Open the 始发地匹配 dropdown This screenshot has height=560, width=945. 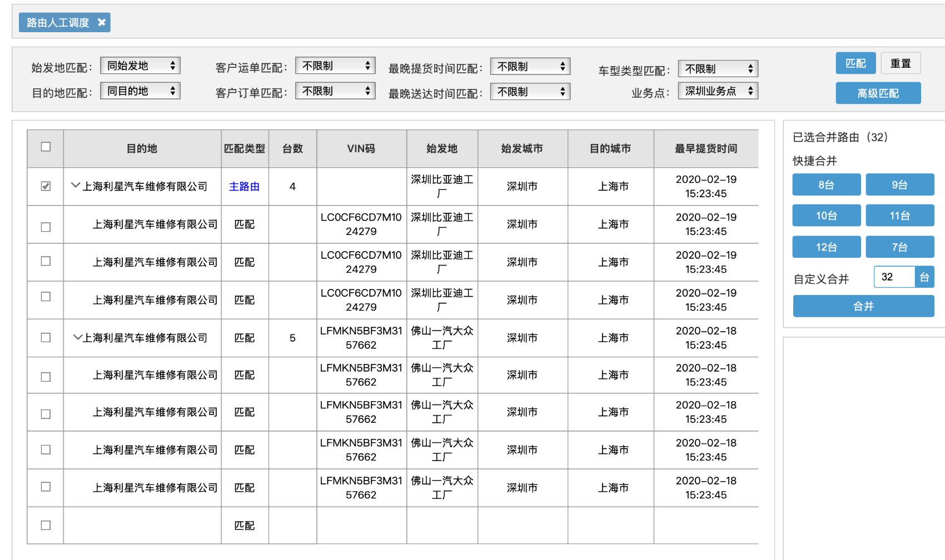(x=140, y=65)
